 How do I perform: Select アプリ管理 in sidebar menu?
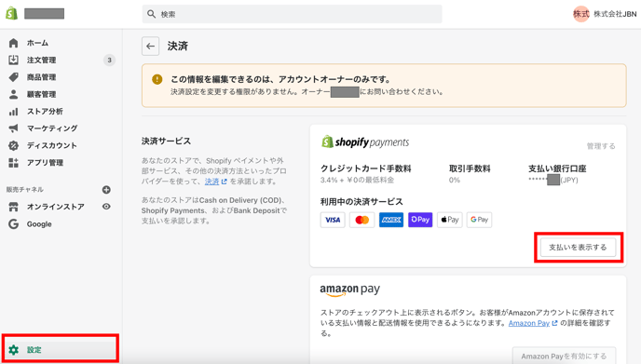point(45,163)
